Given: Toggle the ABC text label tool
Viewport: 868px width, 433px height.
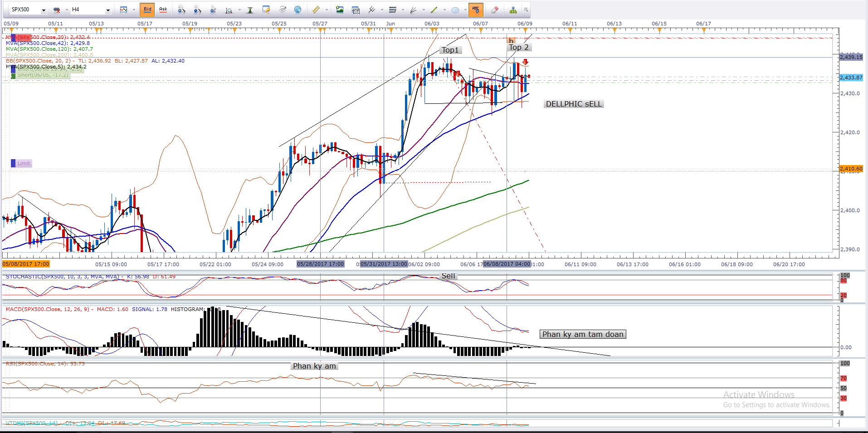Looking at the screenshot, I should [476, 10].
